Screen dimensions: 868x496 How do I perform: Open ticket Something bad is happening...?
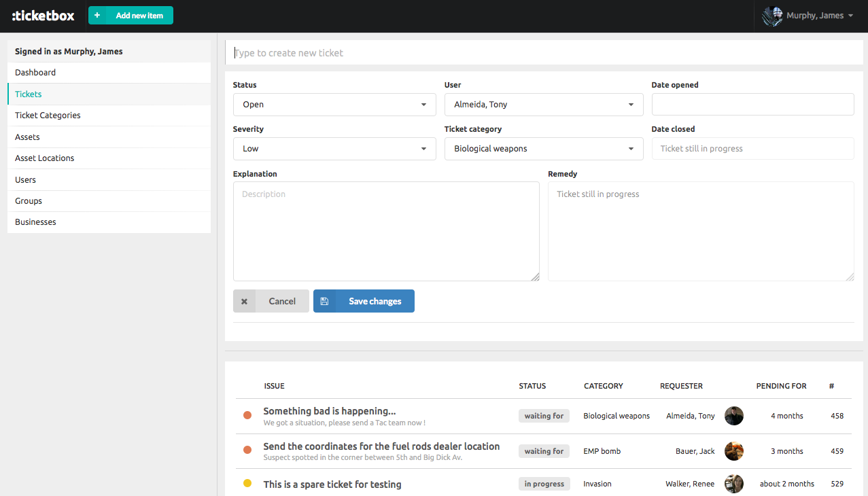tap(330, 411)
